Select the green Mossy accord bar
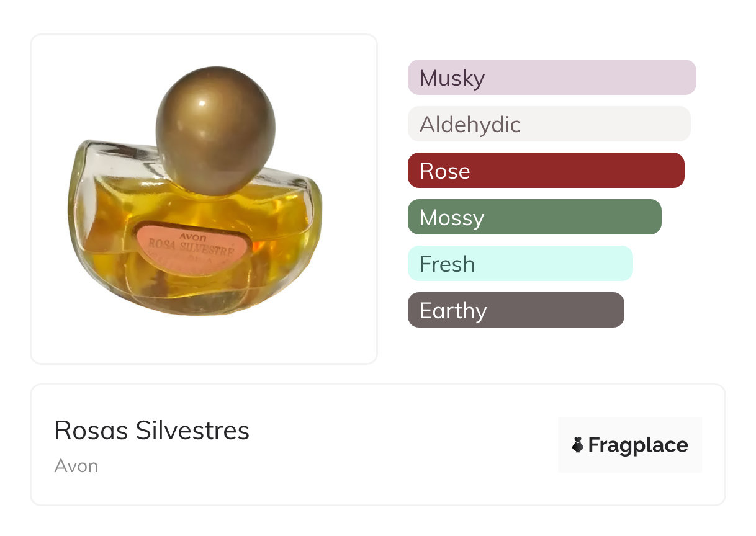 point(534,217)
